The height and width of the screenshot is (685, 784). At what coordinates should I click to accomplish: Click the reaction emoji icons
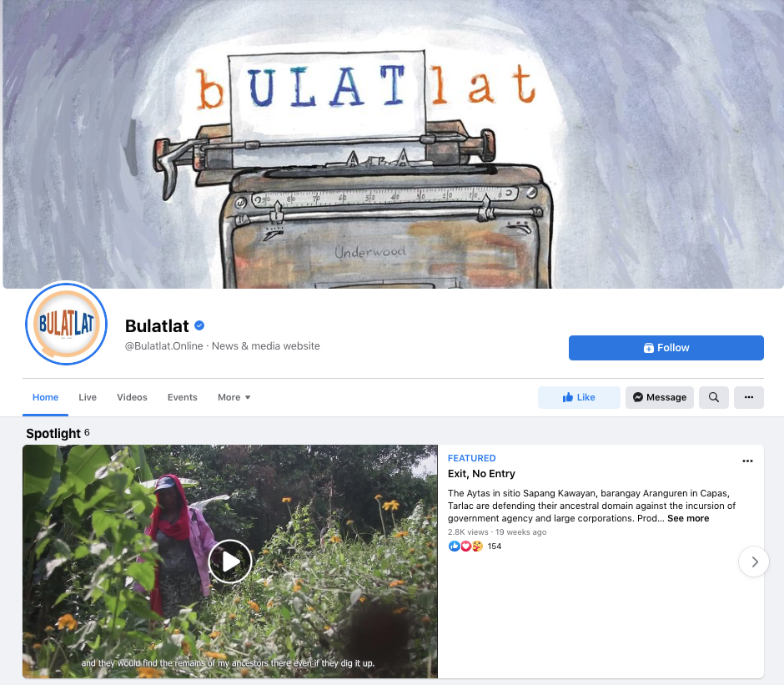(x=465, y=546)
